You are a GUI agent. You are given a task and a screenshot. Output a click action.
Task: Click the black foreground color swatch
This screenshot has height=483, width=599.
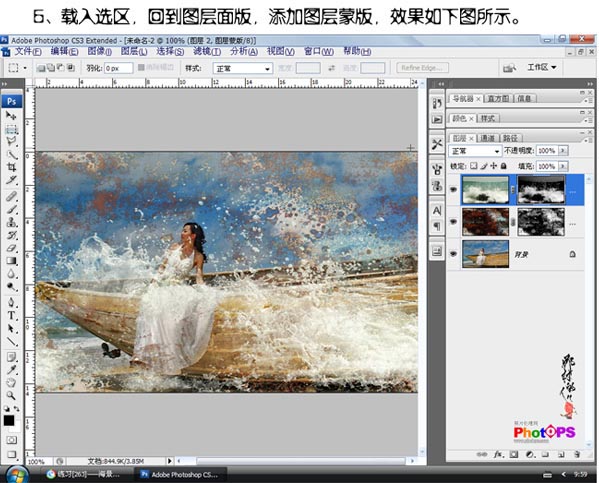9,420
